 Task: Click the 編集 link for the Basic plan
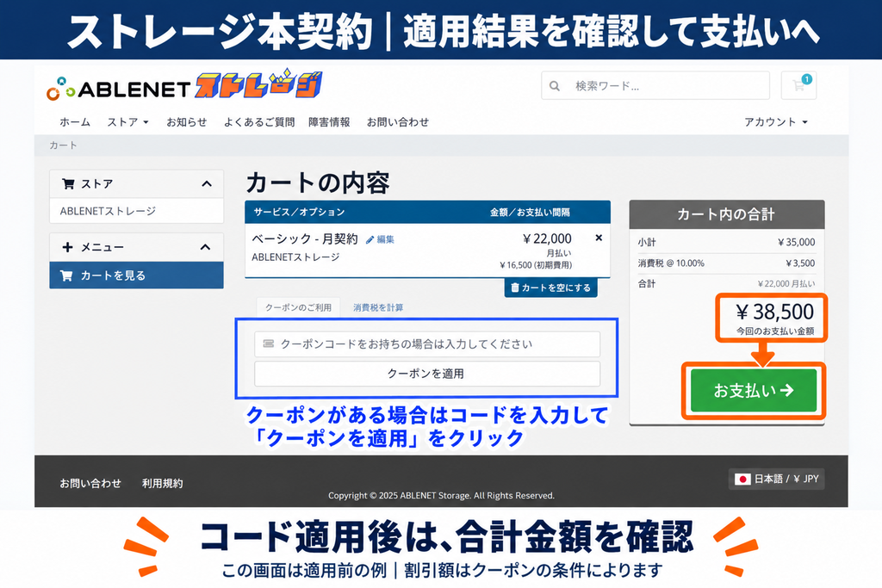(x=385, y=239)
